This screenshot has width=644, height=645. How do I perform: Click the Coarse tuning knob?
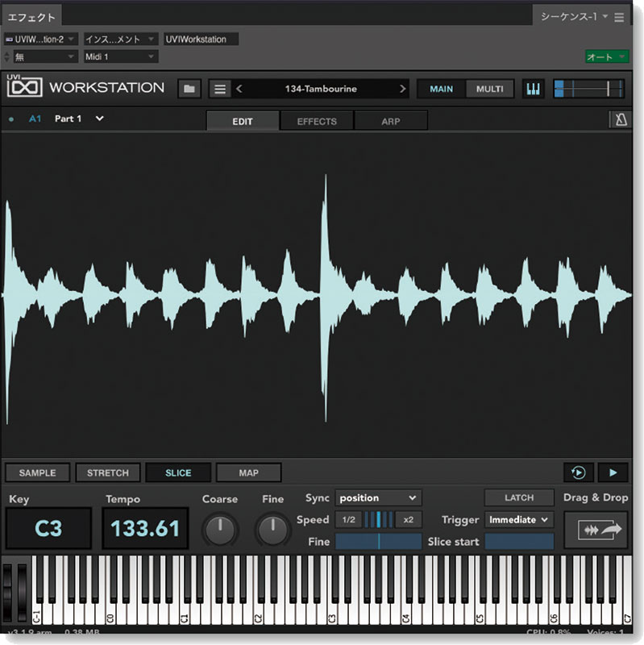220,531
